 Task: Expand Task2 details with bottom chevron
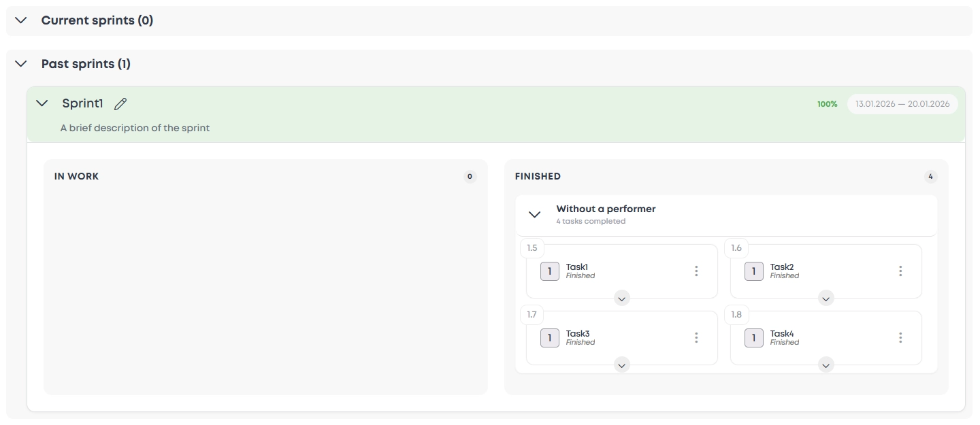(826, 299)
